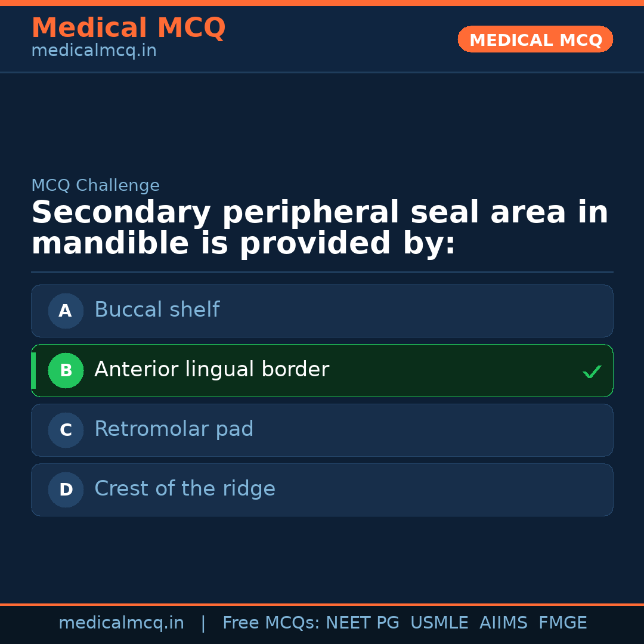Pick Crest of the ridge option
Screen dimensions: 644x644
coord(322,490)
